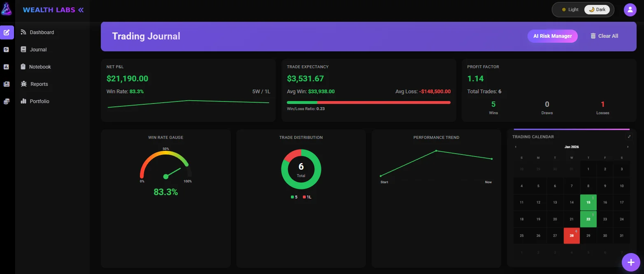Click the Win/Loss Ratio progress bar
644x274 pixels.
pos(369,102)
